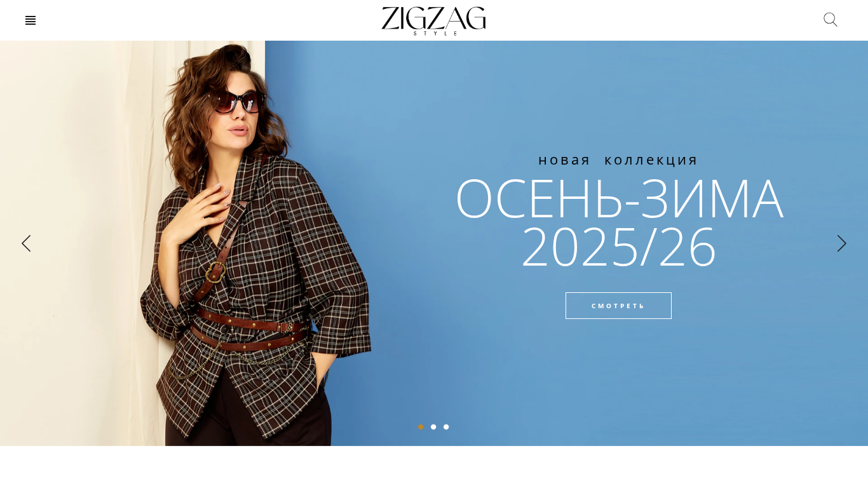Screen dimensions: 868x488
Task: Click the white area below banner
Action: 434,467
